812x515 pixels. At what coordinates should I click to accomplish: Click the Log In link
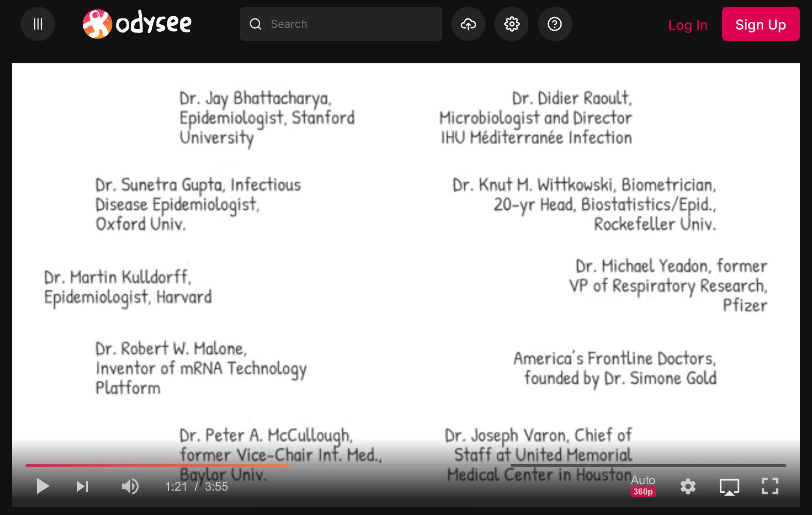coord(688,25)
